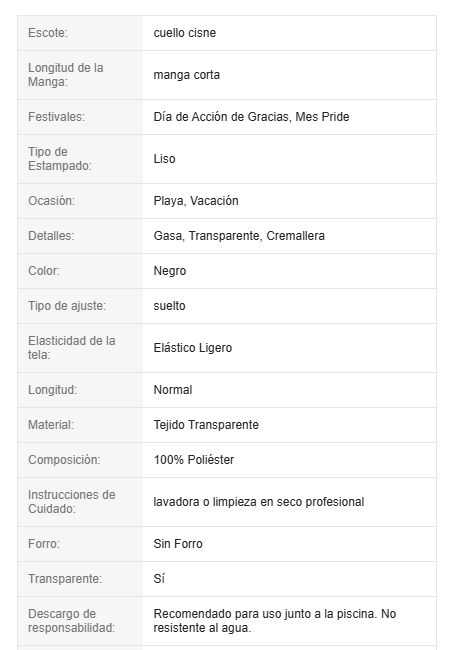Click the 'Instrucciones de Cuidado:' label
This screenshot has height=650, width=461.
tap(72, 502)
